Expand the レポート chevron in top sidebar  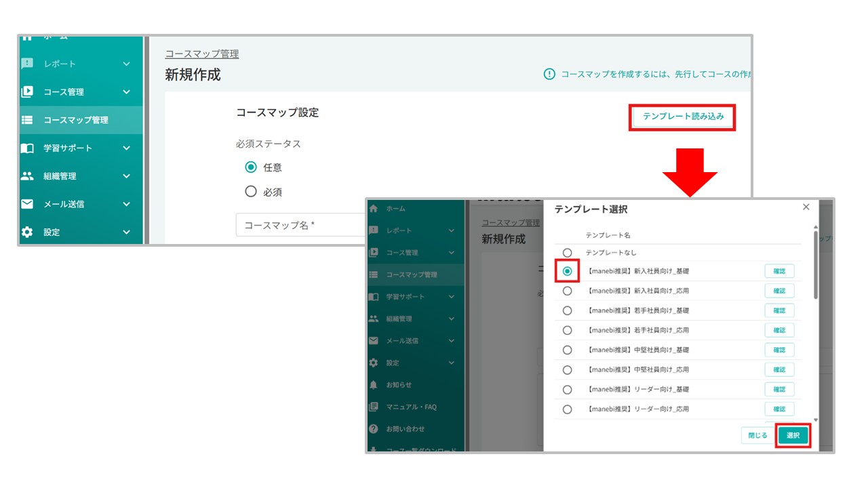pyautogui.click(x=126, y=64)
